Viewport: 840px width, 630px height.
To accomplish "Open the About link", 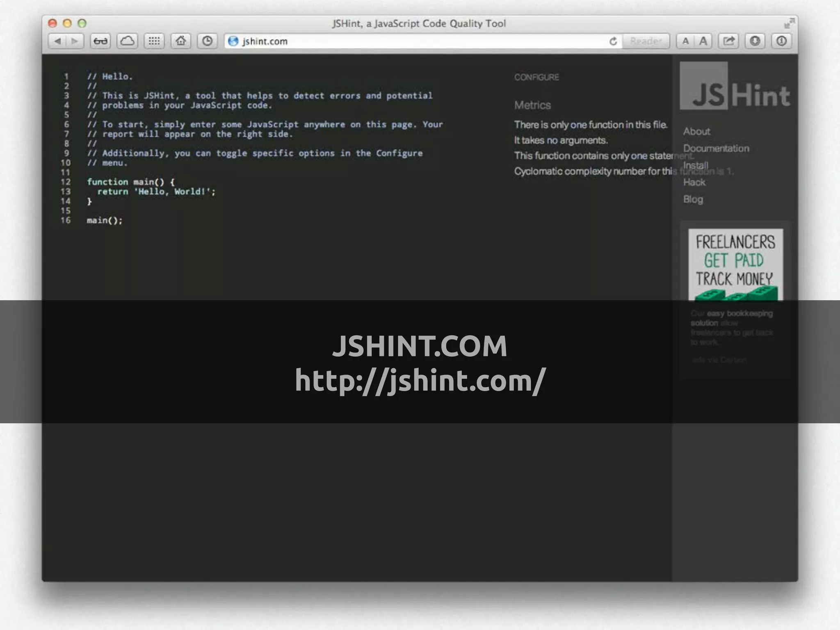I will tap(696, 131).
